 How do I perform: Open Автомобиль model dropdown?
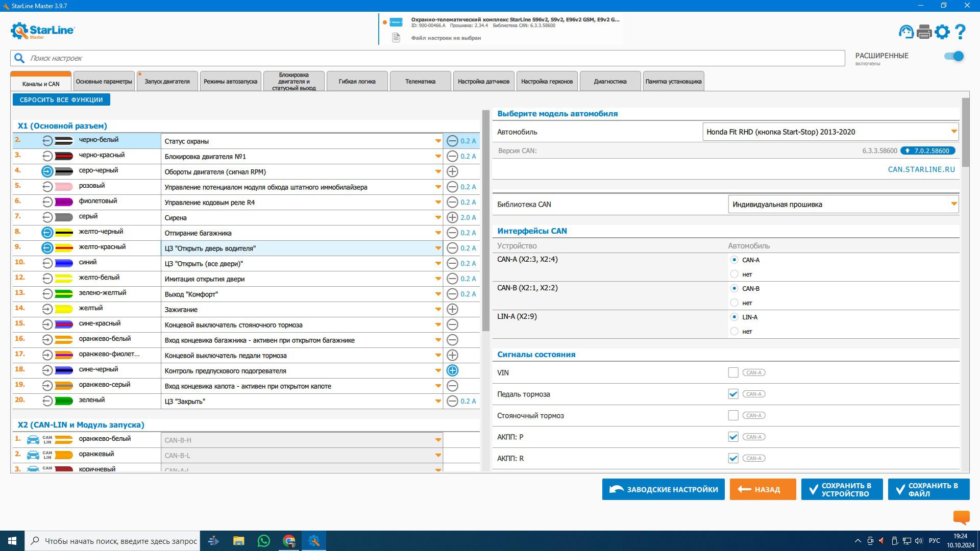pyautogui.click(x=830, y=132)
